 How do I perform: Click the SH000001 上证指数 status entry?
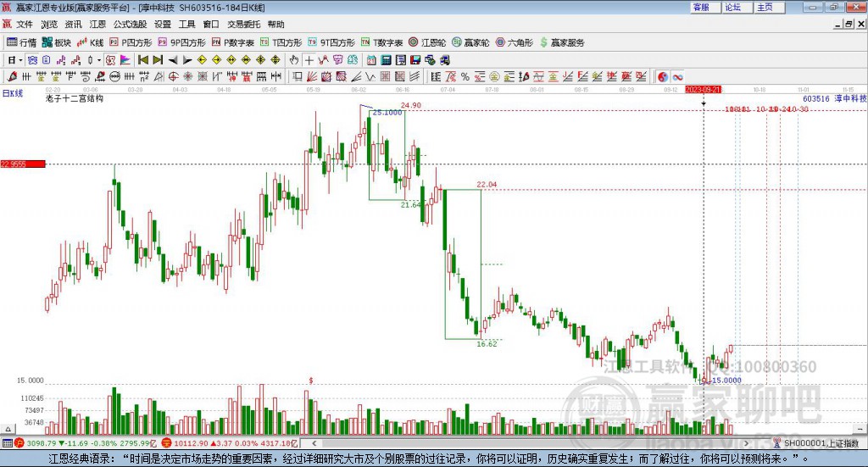821,443
